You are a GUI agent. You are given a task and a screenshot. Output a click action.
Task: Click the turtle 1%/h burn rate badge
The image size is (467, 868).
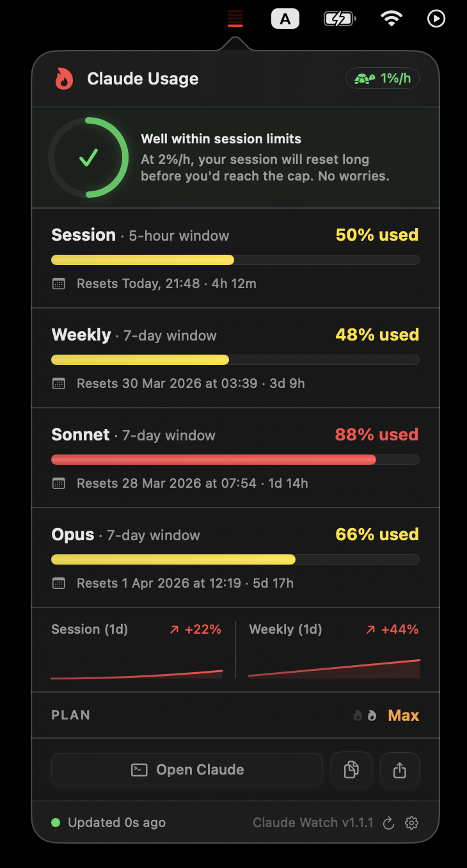click(383, 79)
